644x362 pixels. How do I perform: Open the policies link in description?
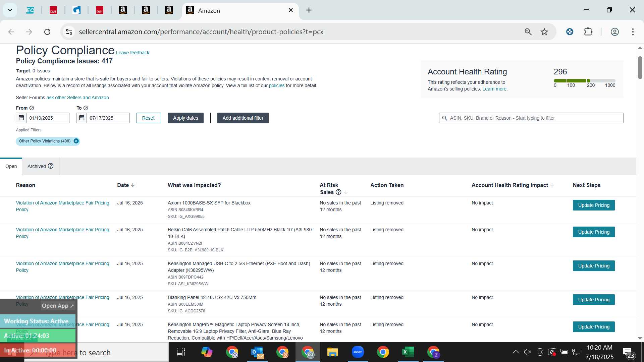pos(276,85)
